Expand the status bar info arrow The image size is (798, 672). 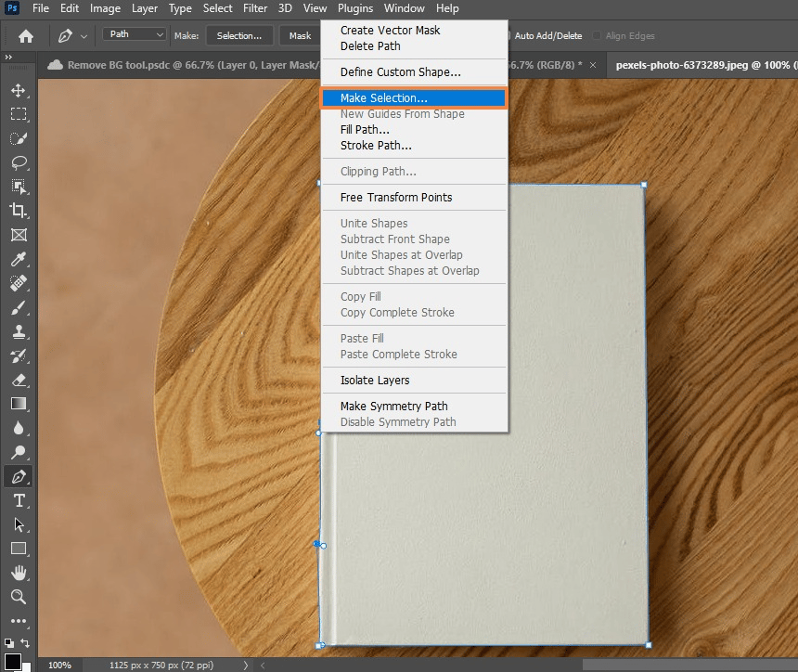[246, 665]
